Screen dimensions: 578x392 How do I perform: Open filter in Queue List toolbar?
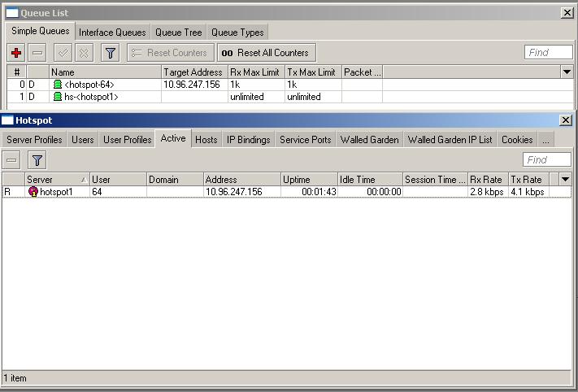[x=111, y=53]
